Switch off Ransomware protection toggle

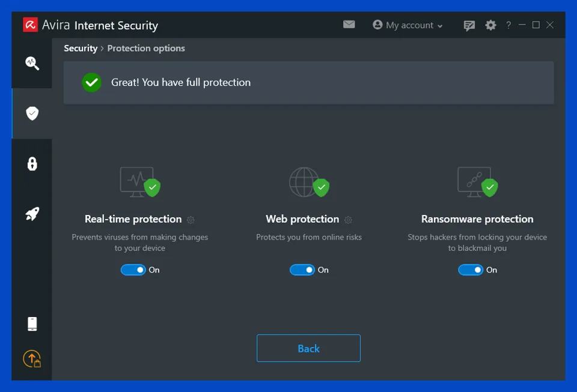tap(471, 270)
